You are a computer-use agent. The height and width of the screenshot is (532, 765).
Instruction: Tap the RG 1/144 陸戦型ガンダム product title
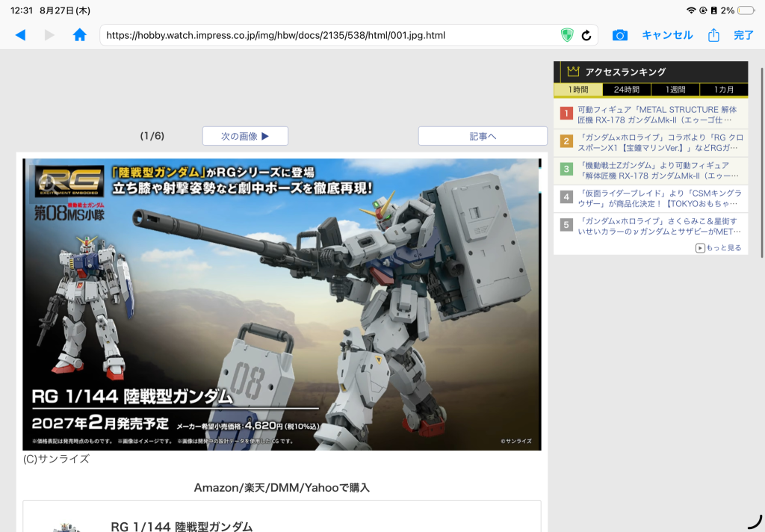(182, 526)
